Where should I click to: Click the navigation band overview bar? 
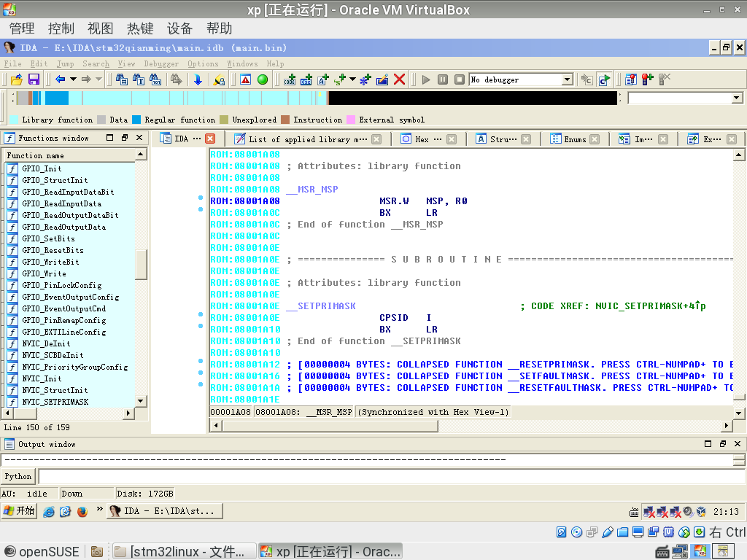(317, 98)
